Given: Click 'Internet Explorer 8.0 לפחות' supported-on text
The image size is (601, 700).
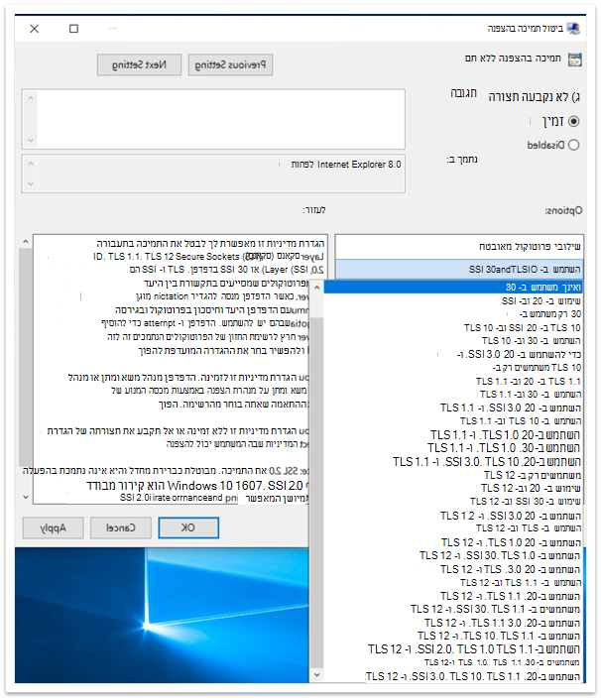Looking at the screenshot, I should click(x=345, y=165).
